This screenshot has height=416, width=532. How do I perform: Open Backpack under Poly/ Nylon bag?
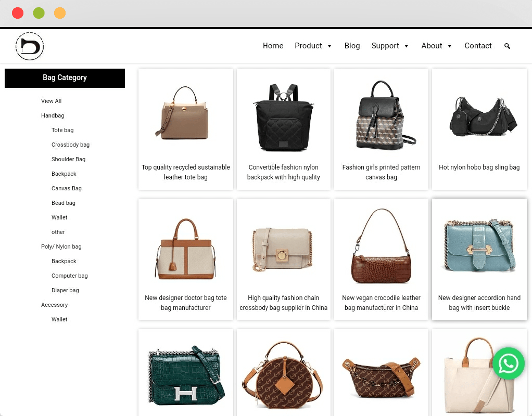point(64,262)
